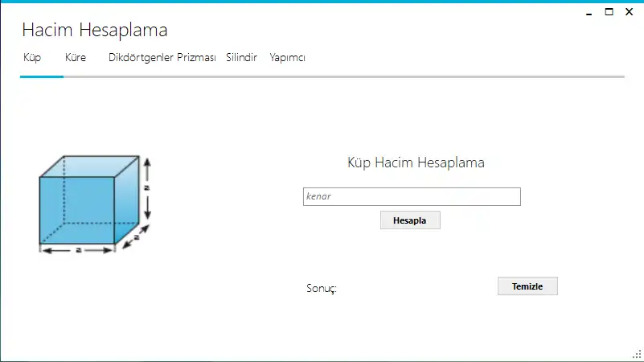Click the Küp Hacim Hesaplama heading

coord(416,162)
